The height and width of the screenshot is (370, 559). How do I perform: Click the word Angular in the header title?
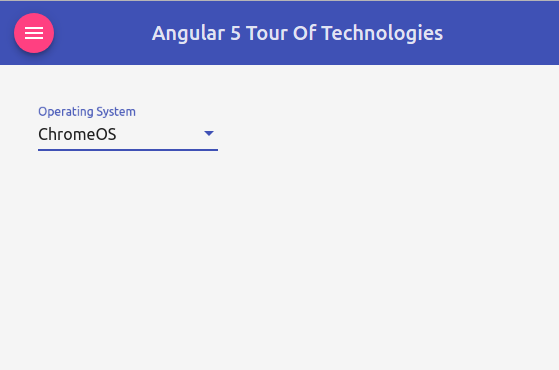188,34
